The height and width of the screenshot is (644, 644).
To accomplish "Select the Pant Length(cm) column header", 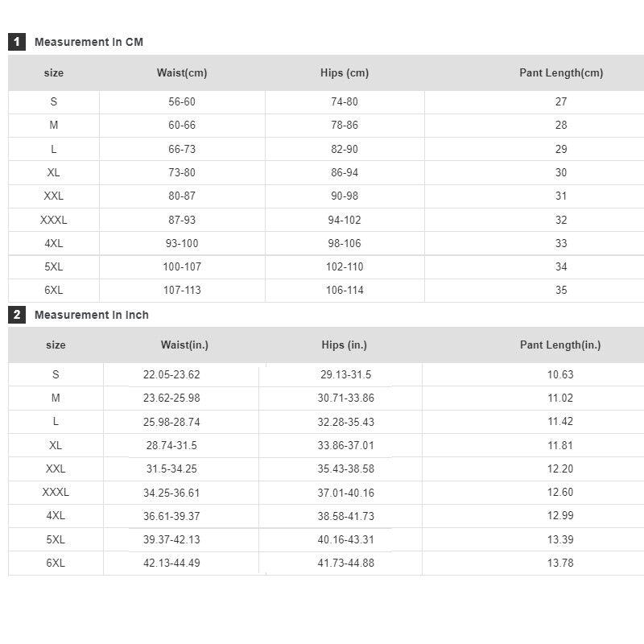I will pyautogui.click(x=561, y=73).
